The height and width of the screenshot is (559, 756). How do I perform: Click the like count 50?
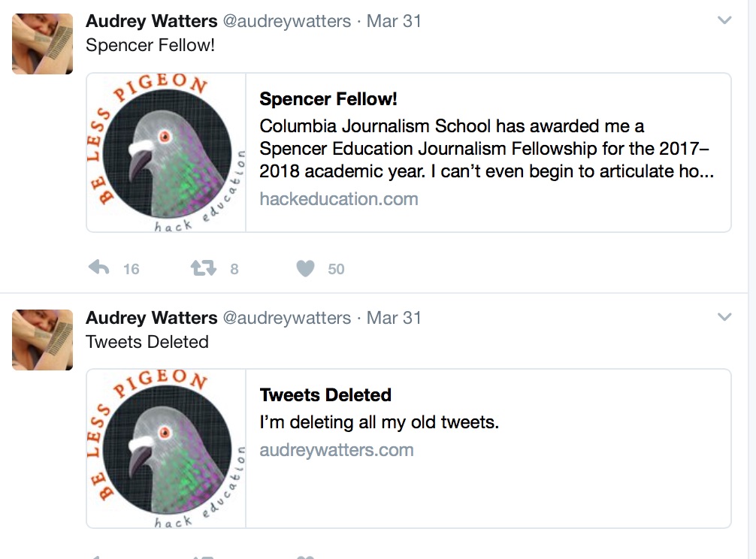[x=336, y=269]
